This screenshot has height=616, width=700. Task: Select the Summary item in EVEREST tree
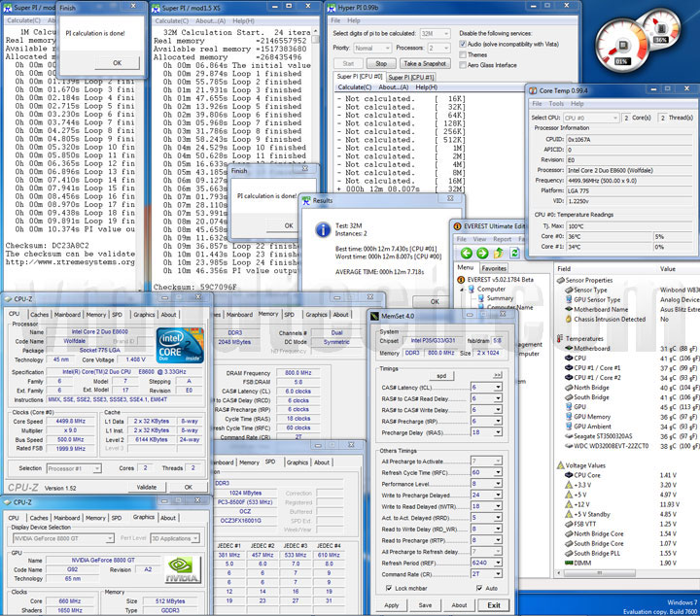point(500,298)
